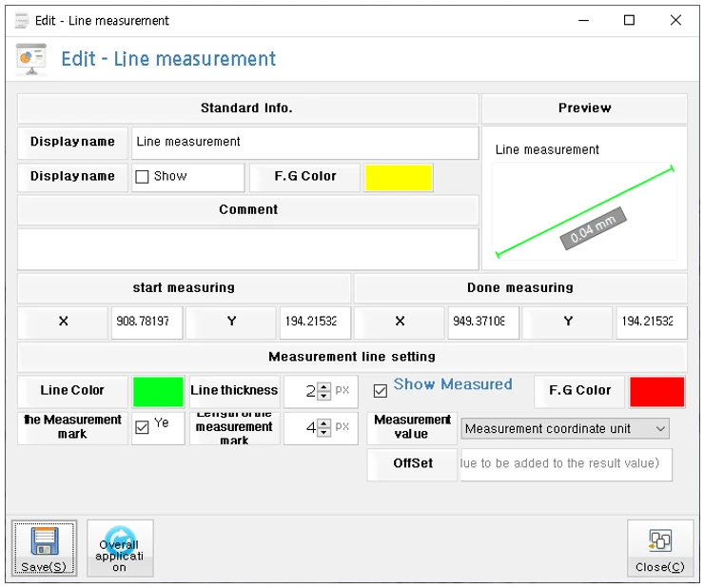The height and width of the screenshot is (588, 704).
Task: Click the Comment section header
Action: click(248, 209)
